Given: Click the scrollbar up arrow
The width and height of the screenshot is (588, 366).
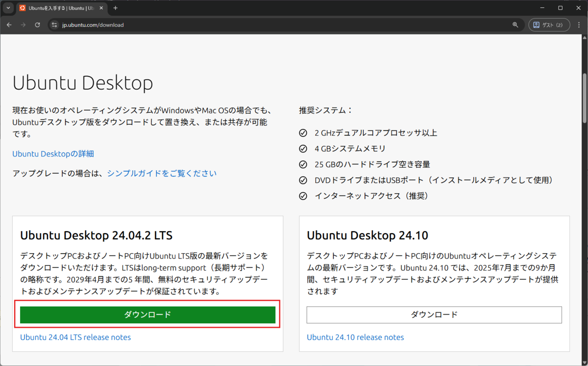Looking at the screenshot, I should point(584,38).
